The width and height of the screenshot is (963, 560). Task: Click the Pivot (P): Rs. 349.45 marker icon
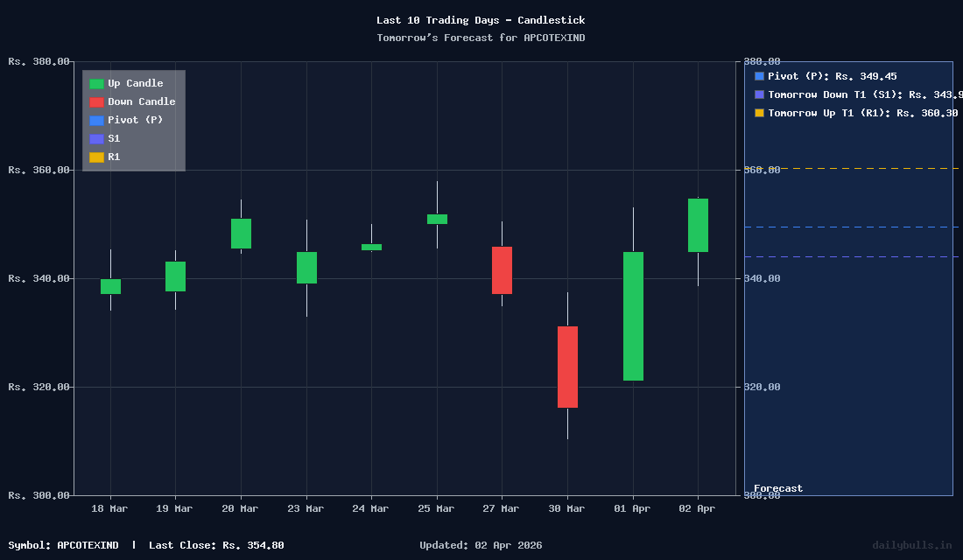(758, 76)
